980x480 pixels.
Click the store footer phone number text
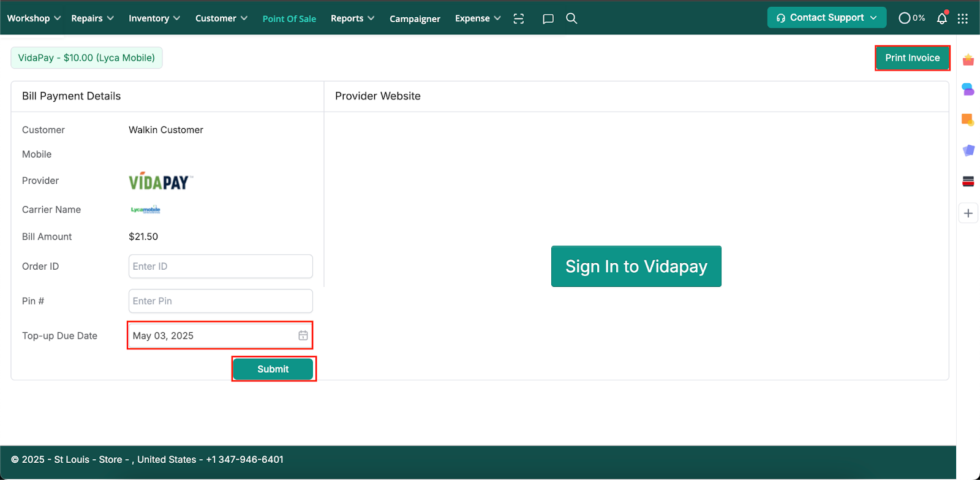point(244,459)
